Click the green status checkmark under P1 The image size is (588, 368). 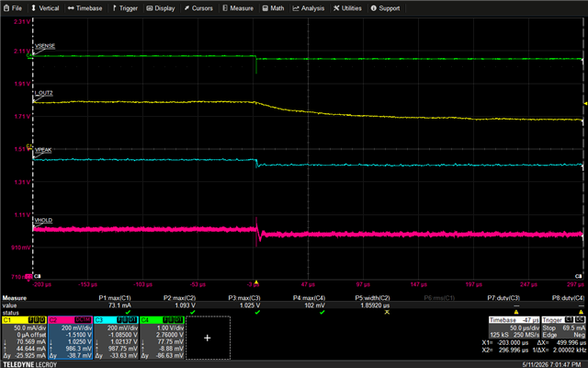tap(128, 312)
